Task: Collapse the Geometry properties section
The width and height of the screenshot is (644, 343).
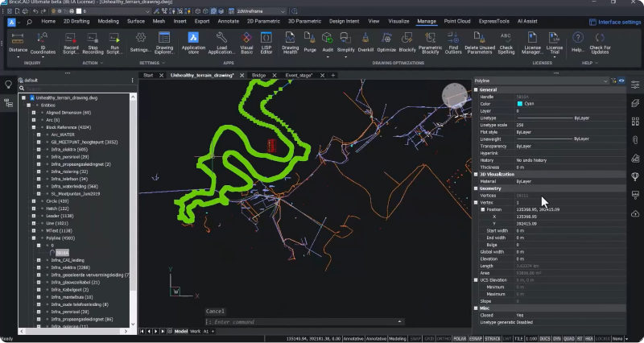Action: point(476,188)
